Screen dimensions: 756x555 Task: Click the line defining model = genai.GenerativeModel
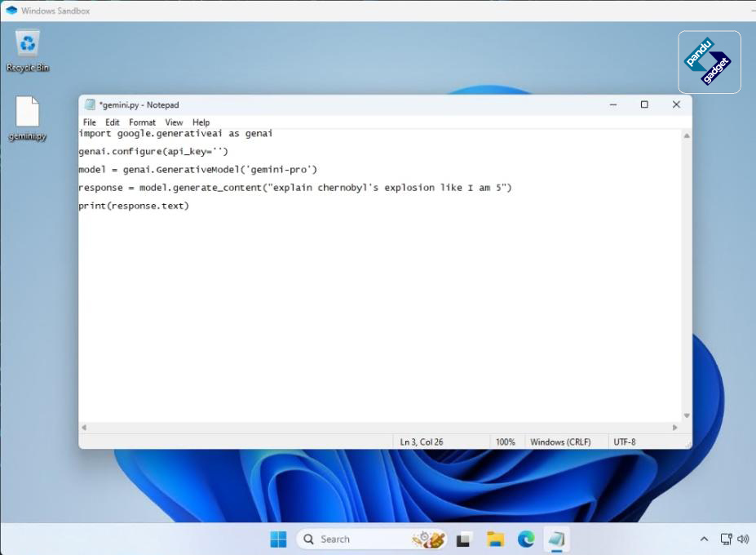click(x=198, y=170)
